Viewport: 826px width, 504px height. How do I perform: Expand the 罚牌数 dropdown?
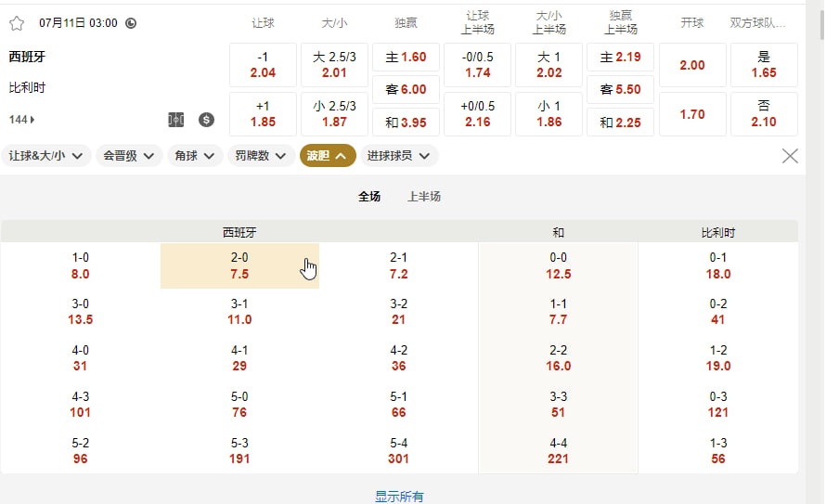(261, 156)
